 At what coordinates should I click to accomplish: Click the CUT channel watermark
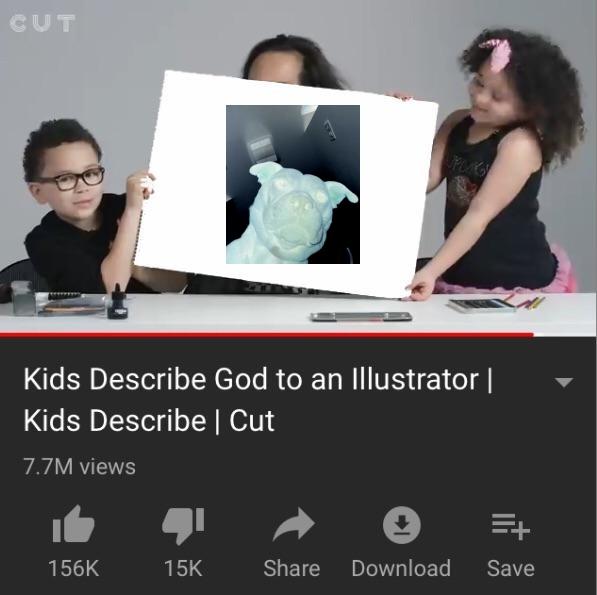[42, 24]
